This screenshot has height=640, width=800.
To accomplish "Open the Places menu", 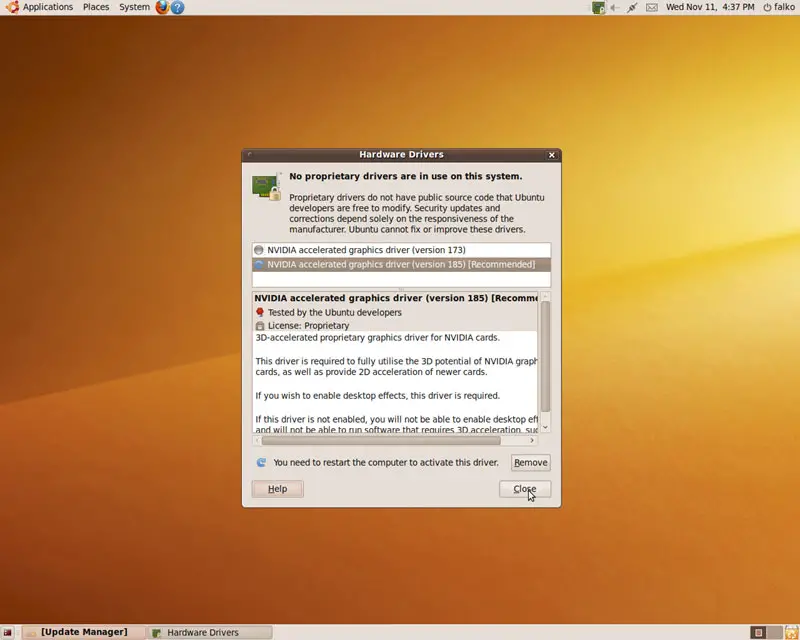I will click(96, 7).
